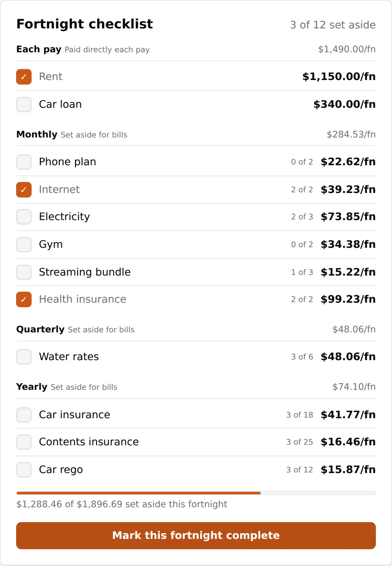392x566 pixels.
Task: Tick the Gym checkbox
Action: tap(24, 245)
